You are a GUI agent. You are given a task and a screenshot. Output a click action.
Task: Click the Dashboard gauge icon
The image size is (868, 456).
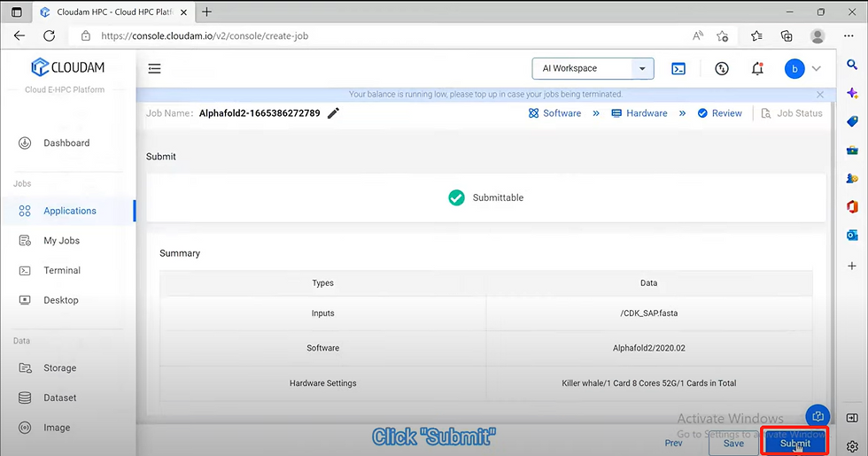[25, 143]
